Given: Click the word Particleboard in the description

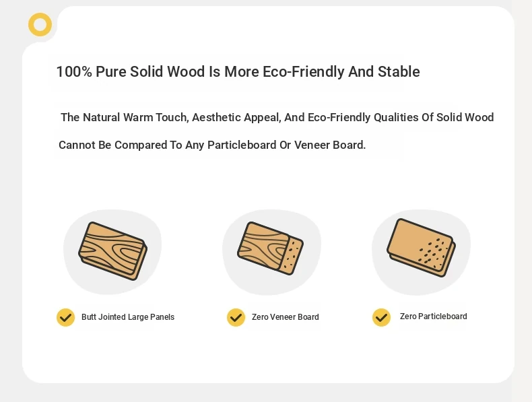Looking at the screenshot, I should pos(242,145).
